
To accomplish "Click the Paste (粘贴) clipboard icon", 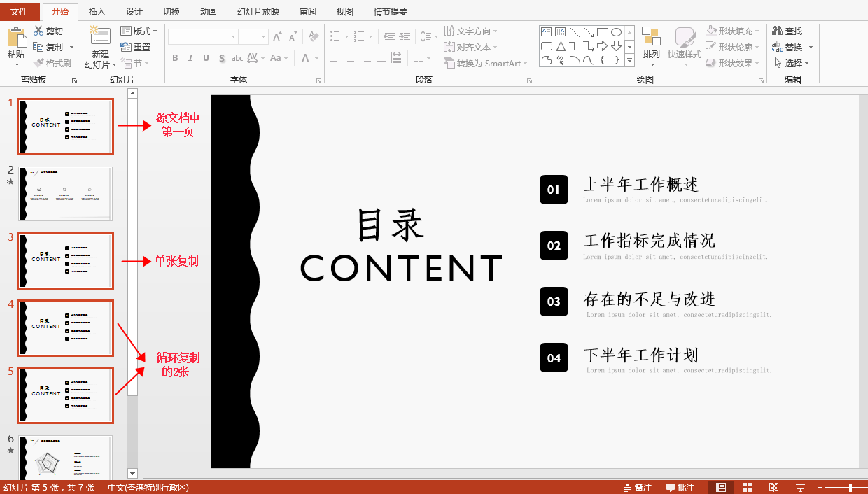I will point(16,37).
